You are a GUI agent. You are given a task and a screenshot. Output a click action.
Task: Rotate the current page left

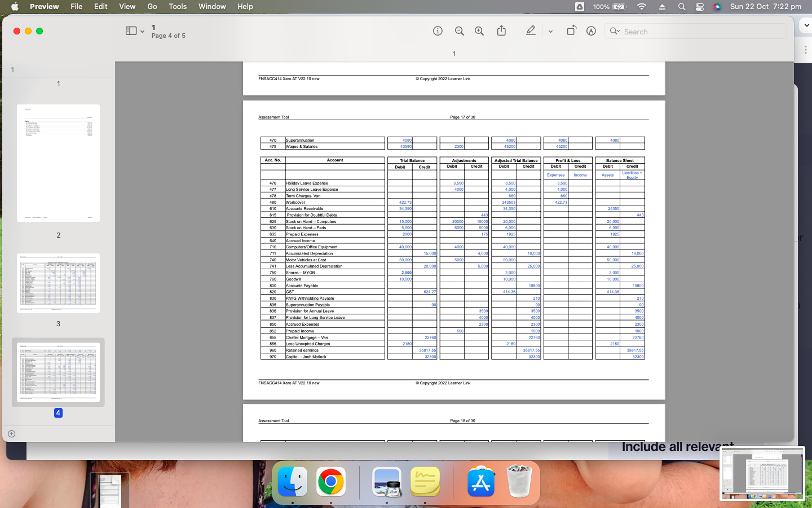(571, 31)
